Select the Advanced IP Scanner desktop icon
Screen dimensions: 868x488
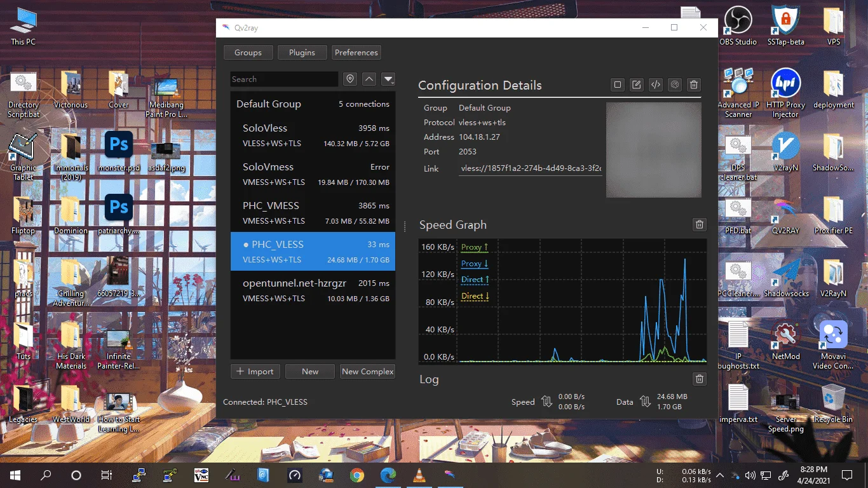[738, 93]
